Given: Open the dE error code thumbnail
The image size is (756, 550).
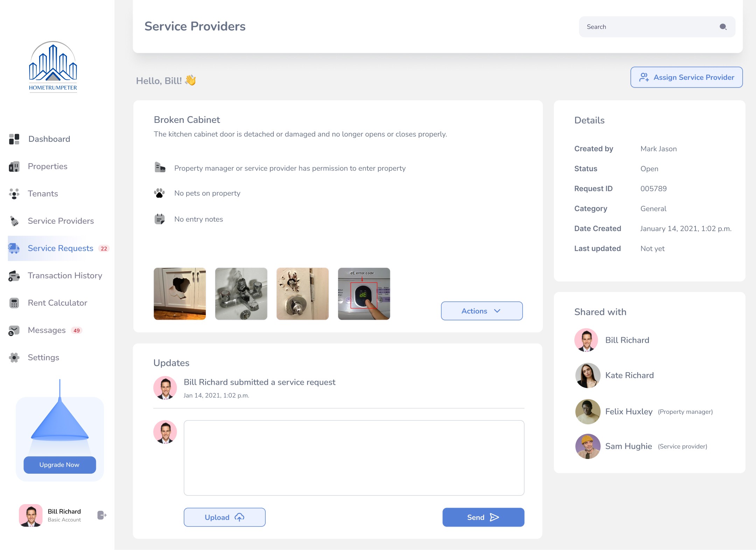Looking at the screenshot, I should [364, 294].
